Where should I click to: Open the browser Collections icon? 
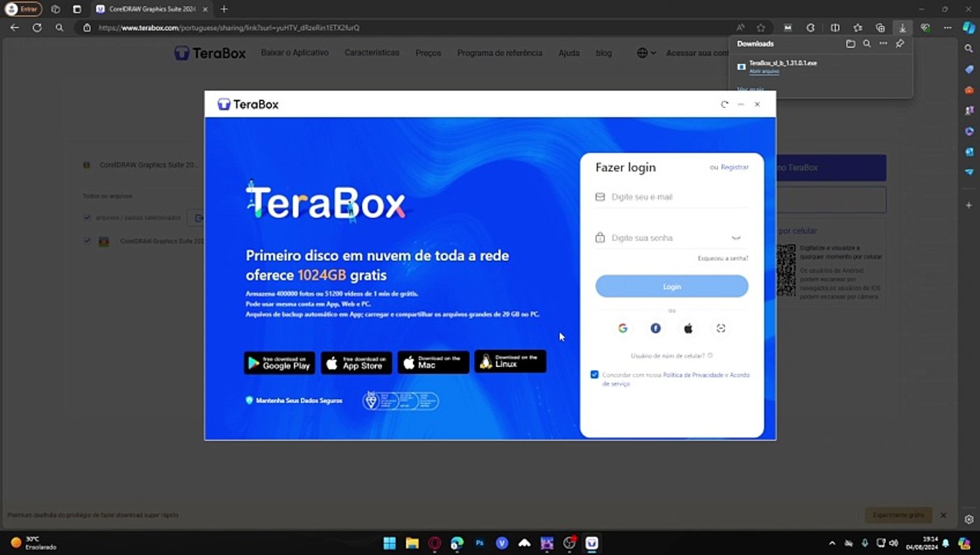(880, 28)
